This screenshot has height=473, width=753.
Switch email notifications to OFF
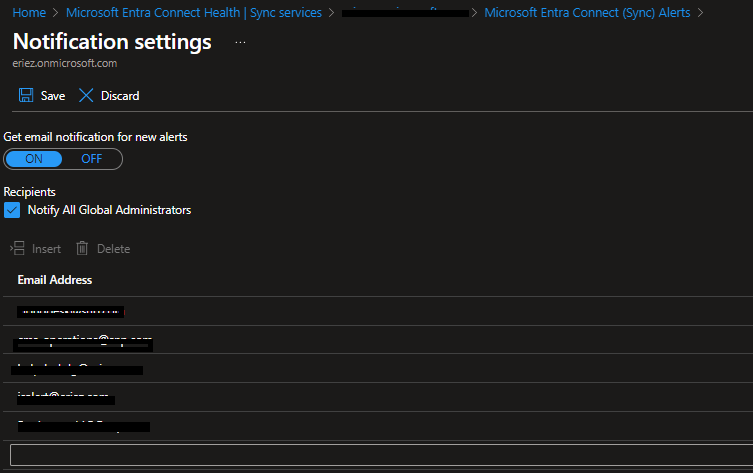[91, 159]
